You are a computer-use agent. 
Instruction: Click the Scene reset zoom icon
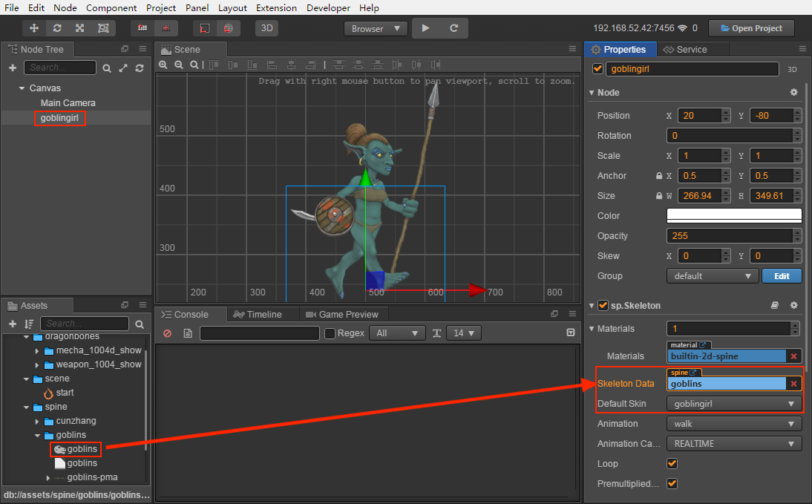click(194, 65)
